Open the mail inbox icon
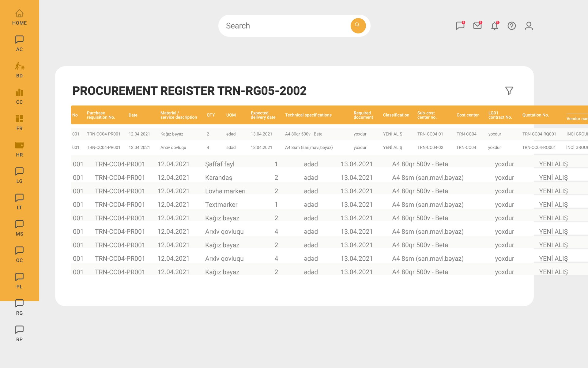The height and width of the screenshot is (368, 588). (477, 25)
